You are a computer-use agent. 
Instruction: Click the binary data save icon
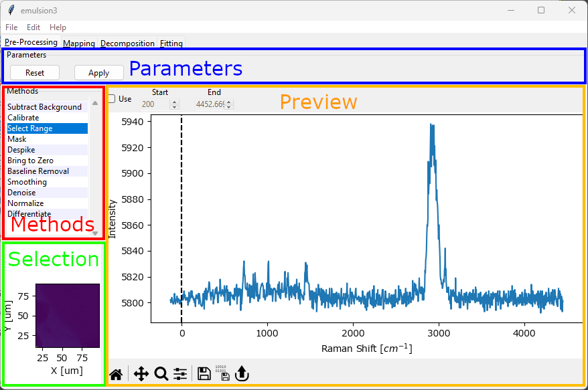222,373
